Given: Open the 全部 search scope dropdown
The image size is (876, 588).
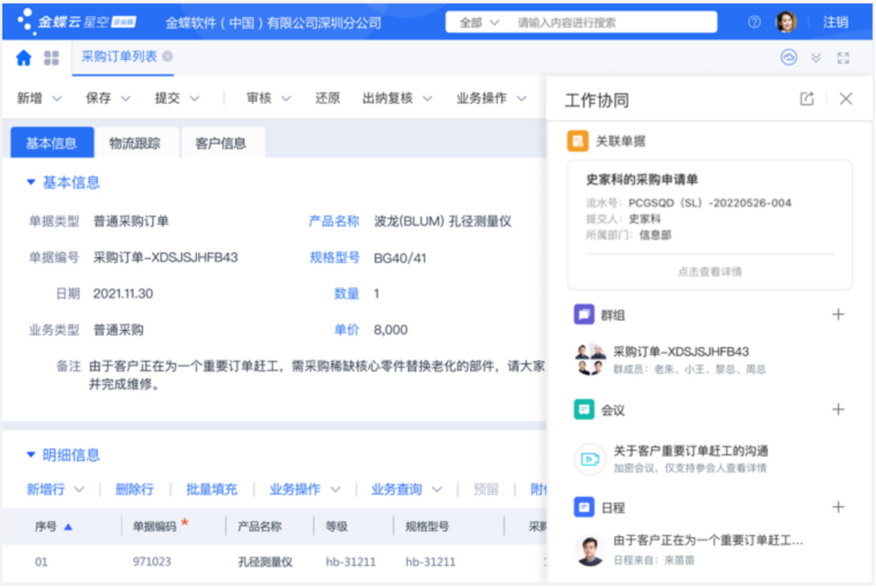Looking at the screenshot, I should pyautogui.click(x=480, y=22).
